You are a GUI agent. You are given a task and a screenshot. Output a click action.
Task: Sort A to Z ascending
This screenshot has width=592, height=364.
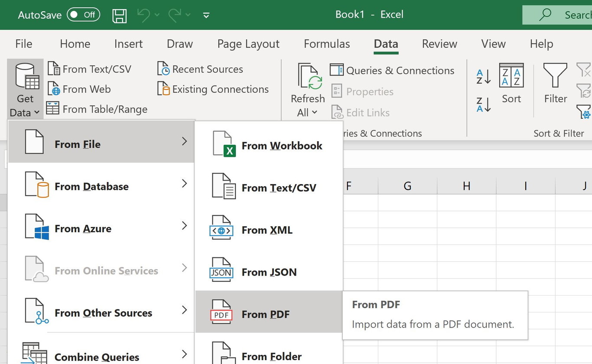[x=483, y=77]
